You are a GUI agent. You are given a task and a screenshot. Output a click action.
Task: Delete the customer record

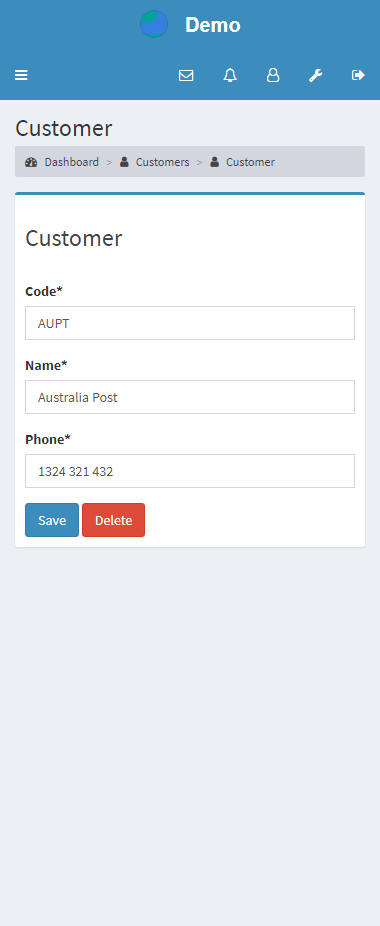point(113,520)
